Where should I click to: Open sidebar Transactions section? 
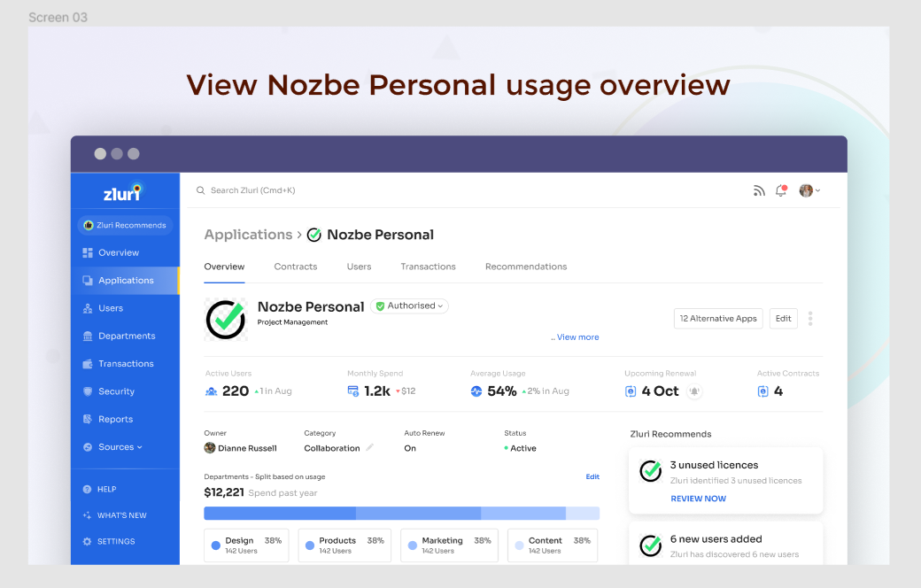click(125, 364)
